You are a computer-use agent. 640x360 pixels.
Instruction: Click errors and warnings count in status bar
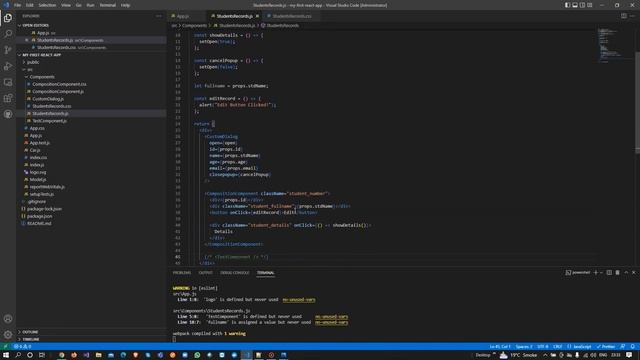point(22,347)
